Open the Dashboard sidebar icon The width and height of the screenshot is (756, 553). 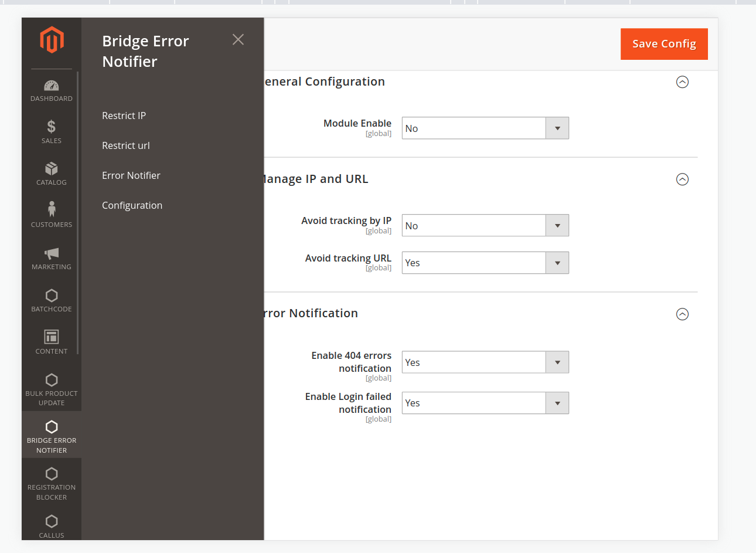coord(52,86)
